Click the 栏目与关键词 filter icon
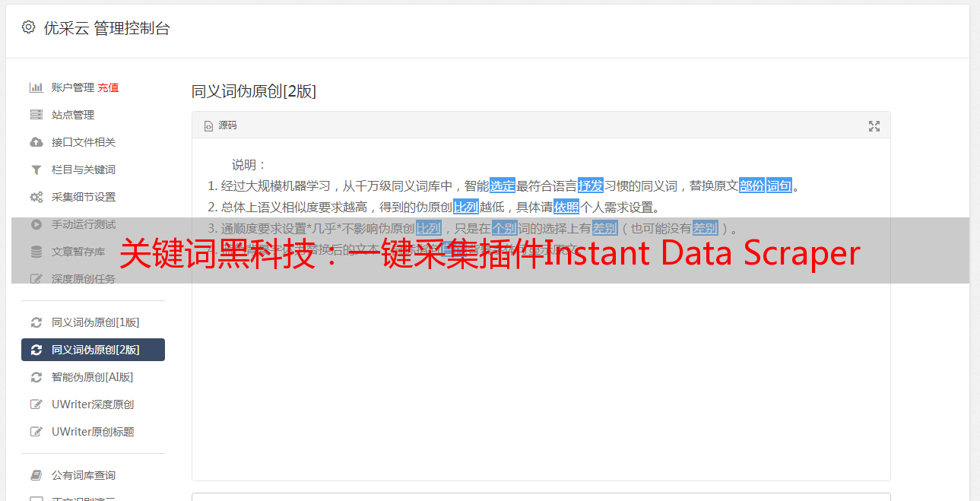Viewport: 980px width, 501px height. (x=36, y=170)
